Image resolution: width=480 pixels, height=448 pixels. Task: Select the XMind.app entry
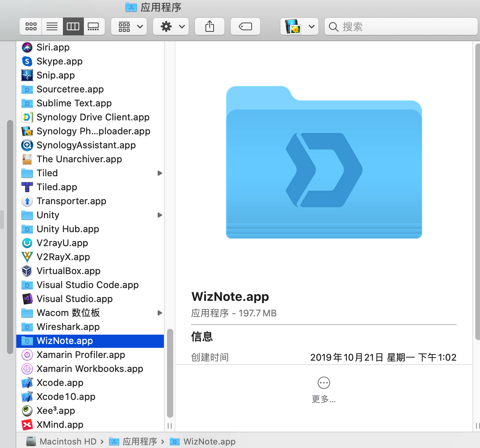60,425
